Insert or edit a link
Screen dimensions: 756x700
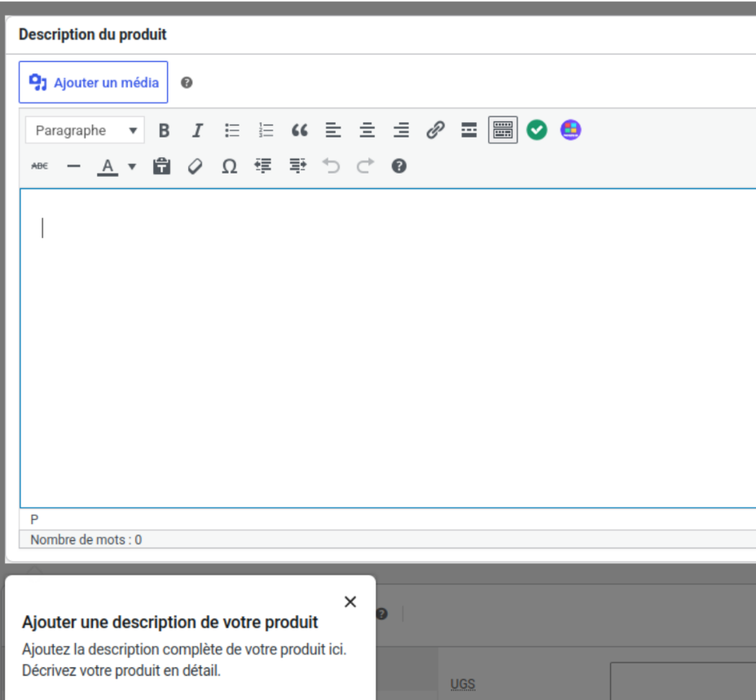click(435, 130)
